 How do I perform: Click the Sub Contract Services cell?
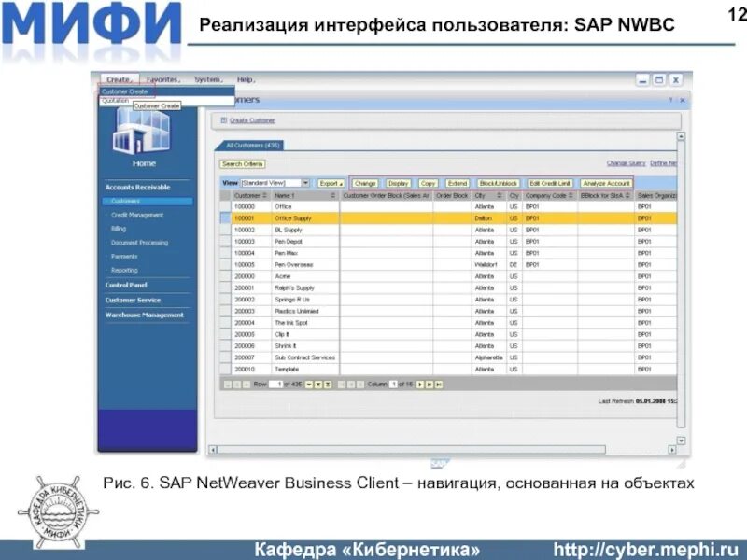[305, 357]
